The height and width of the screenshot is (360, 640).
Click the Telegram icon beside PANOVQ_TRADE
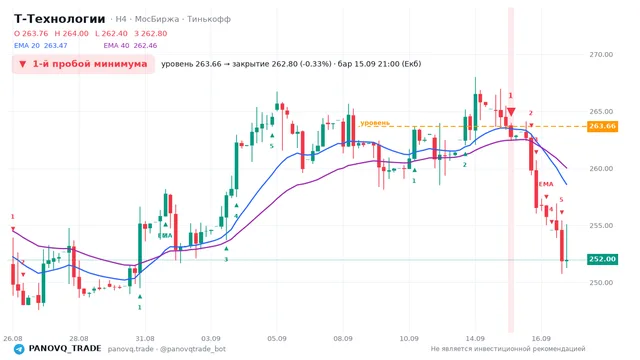pyautogui.click(x=19, y=349)
